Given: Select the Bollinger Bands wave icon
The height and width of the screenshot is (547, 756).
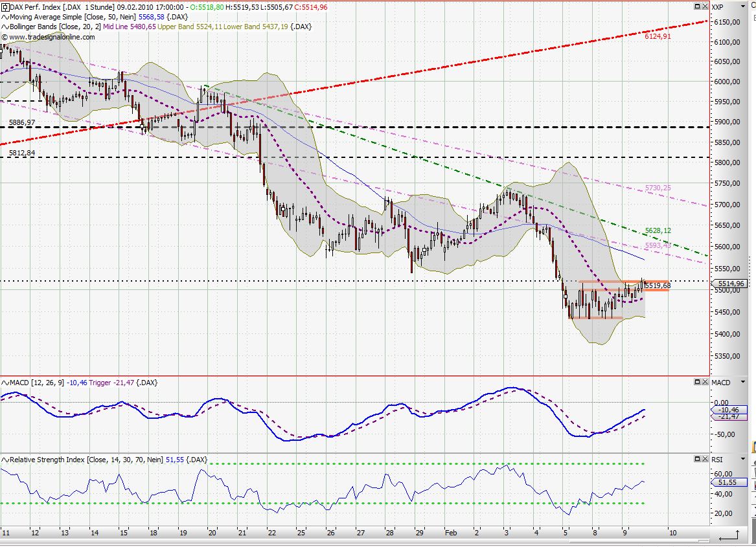Looking at the screenshot, I should click(x=5, y=27).
